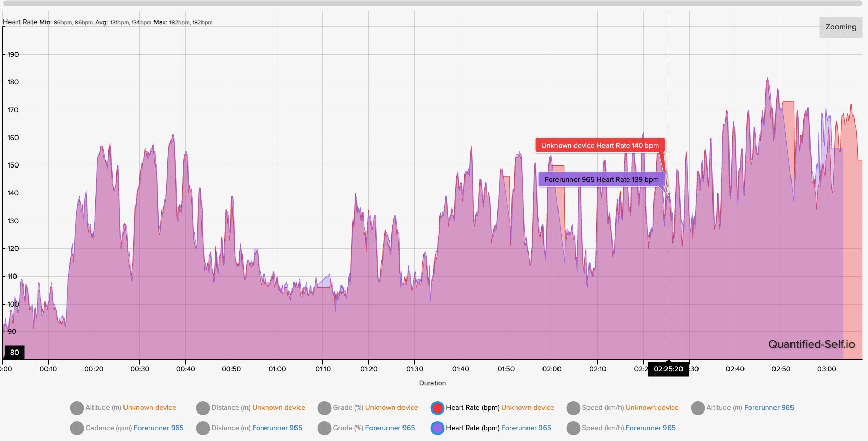Click the Quantified-Self.io watermark
Screen dimensions: 868x441
[x=811, y=344]
